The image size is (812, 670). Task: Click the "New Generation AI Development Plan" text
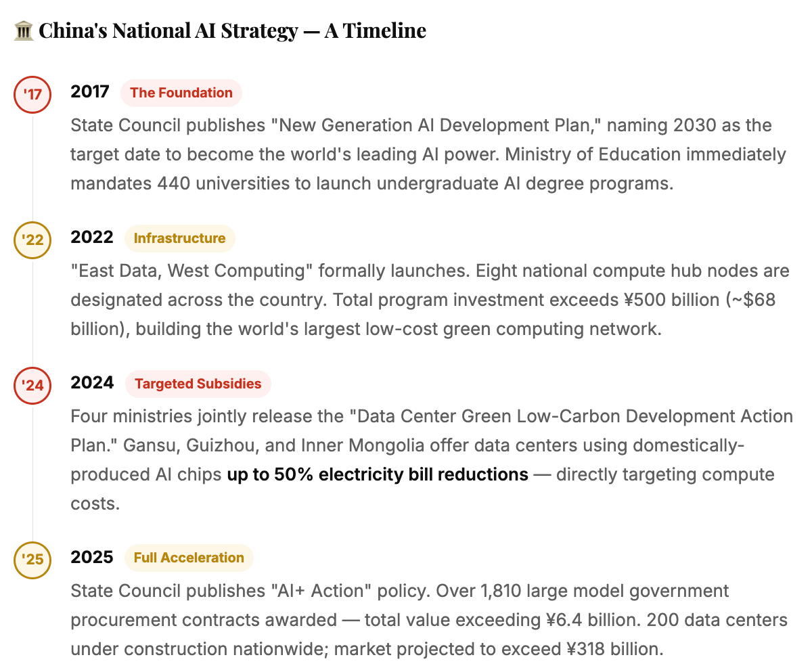pos(428,125)
